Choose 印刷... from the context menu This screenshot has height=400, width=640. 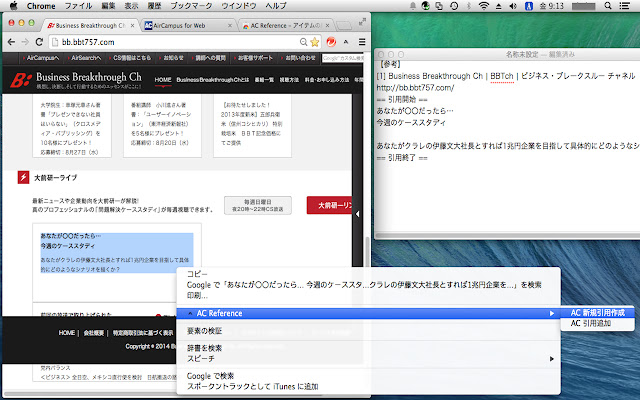tap(368, 295)
